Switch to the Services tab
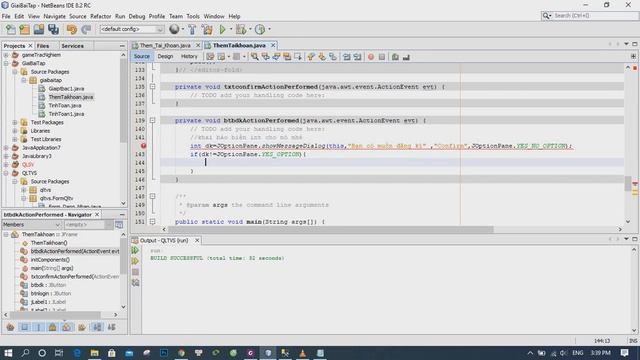 (x=72, y=46)
